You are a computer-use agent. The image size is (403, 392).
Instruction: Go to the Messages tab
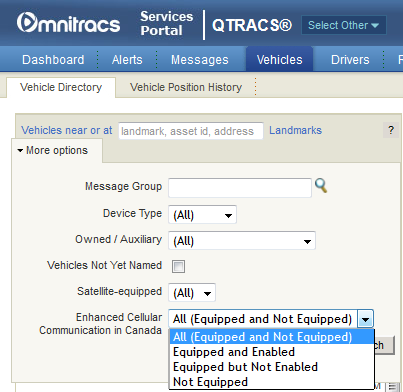coord(200,60)
